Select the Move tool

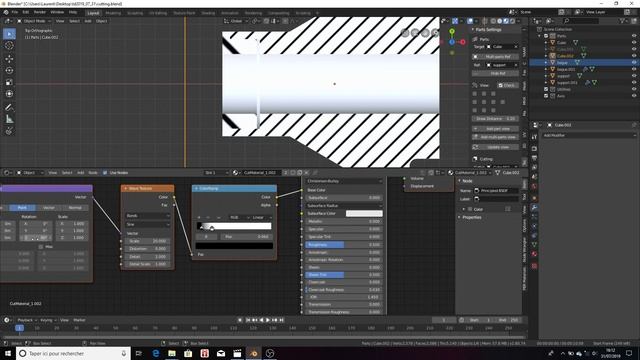click(9, 59)
